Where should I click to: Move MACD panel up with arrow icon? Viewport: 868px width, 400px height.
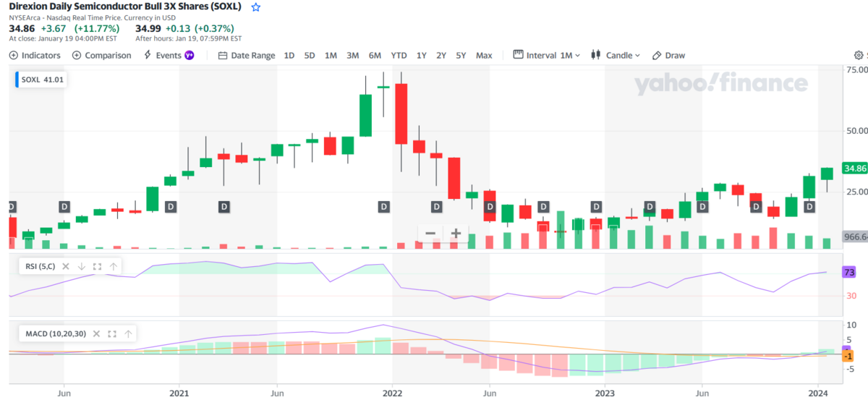pyautogui.click(x=128, y=333)
